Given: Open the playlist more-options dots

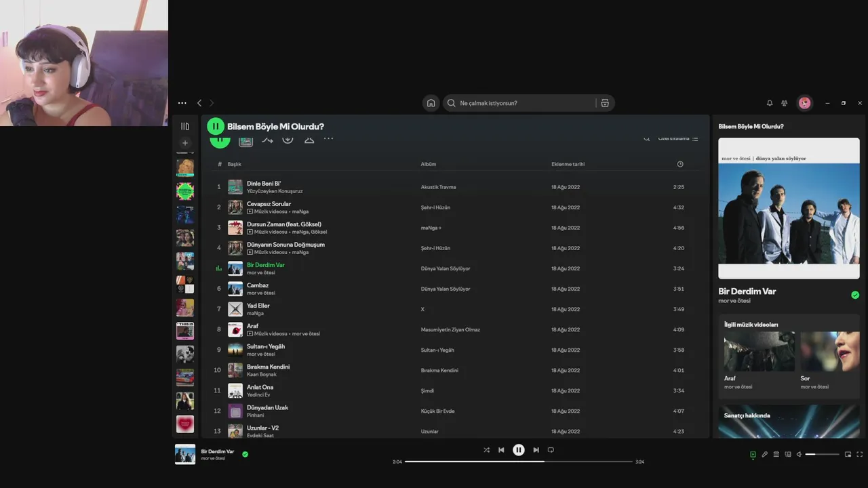Looking at the screenshot, I should coord(328,139).
